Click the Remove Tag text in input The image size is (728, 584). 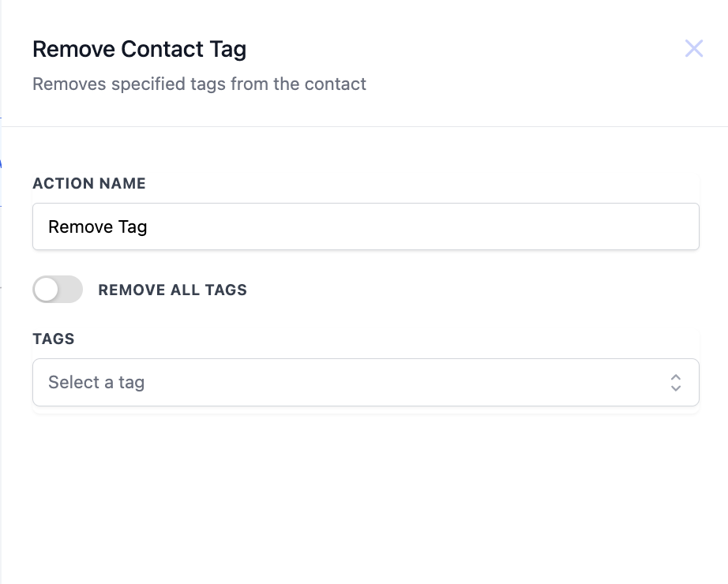97,227
